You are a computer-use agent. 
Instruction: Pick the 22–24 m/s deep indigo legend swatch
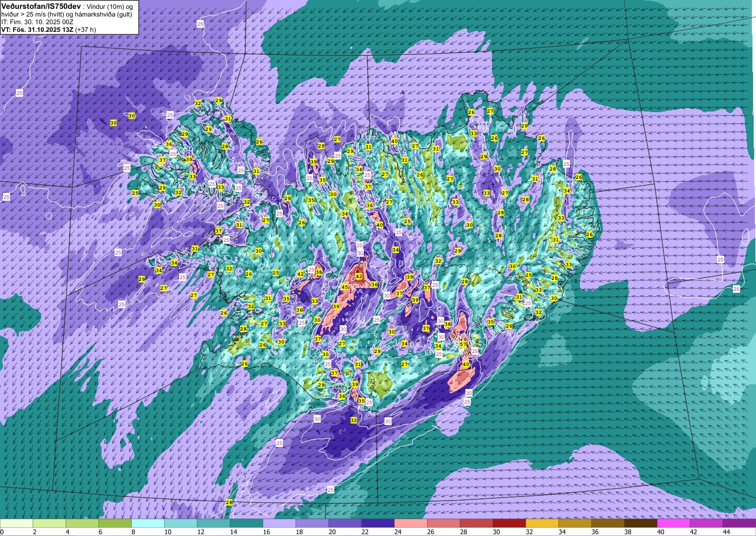tap(378, 523)
